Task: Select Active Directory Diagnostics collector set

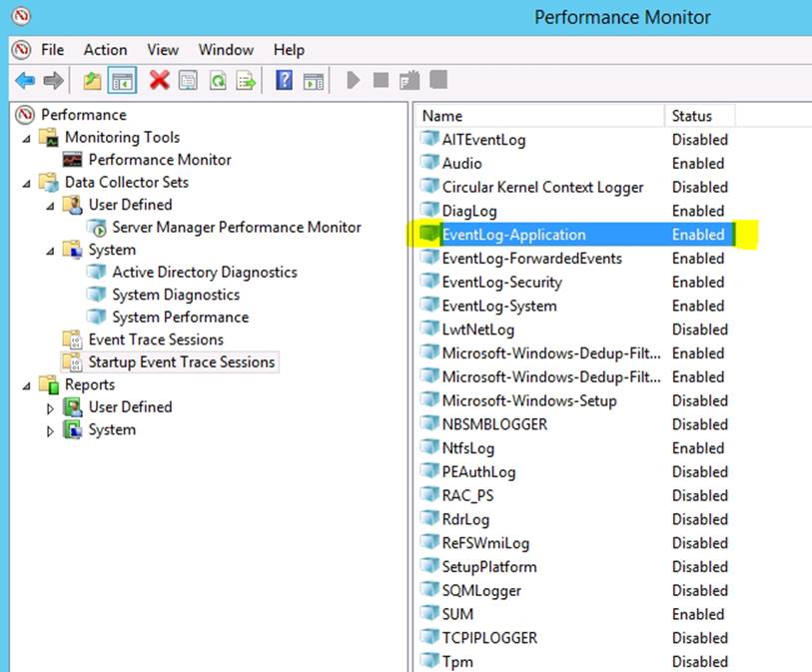Action: 204,272
